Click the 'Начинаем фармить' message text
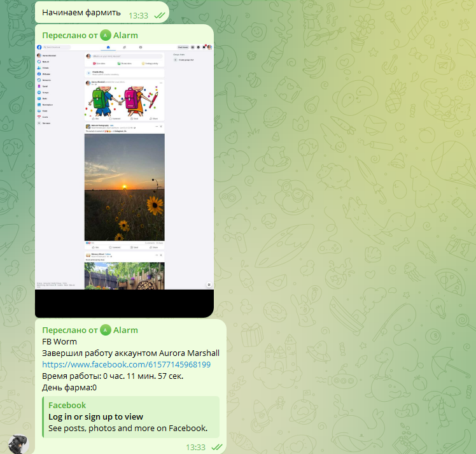 pyautogui.click(x=81, y=13)
